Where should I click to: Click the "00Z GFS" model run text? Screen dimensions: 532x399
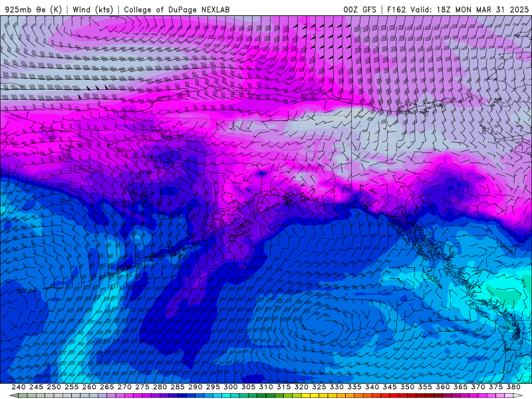[x=360, y=9]
